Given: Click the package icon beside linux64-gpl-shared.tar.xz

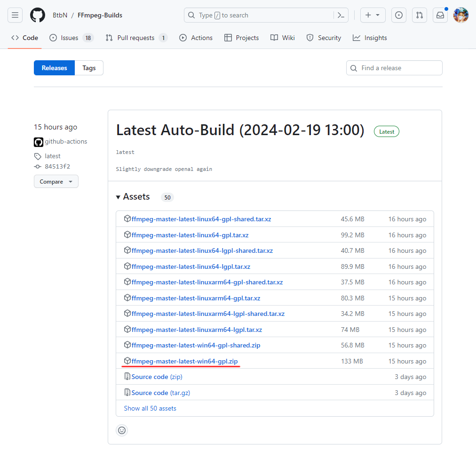Looking at the screenshot, I should click(x=127, y=218).
